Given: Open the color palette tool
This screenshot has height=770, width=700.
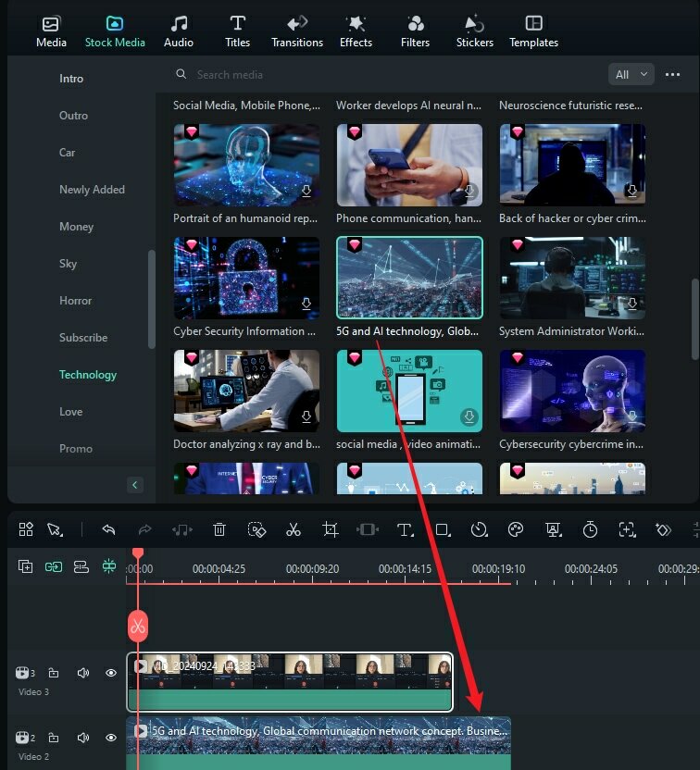Looking at the screenshot, I should [516, 529].
